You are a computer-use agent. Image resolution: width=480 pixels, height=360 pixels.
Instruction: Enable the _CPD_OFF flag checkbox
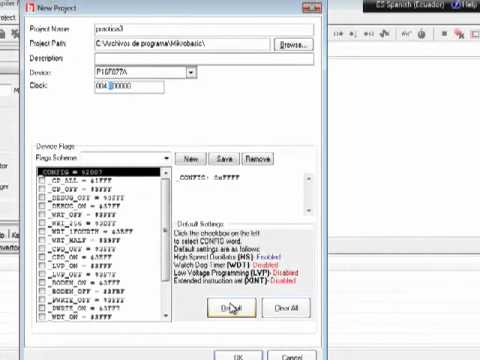(x=42, y=249)
